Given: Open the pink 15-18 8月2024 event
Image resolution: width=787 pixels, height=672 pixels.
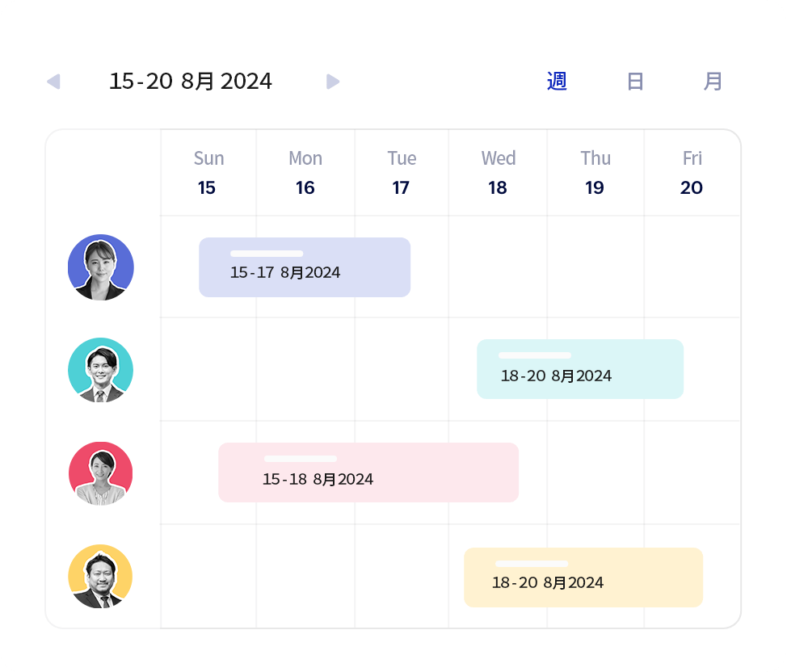Looking at the screenshot, I should coord(368,472).
